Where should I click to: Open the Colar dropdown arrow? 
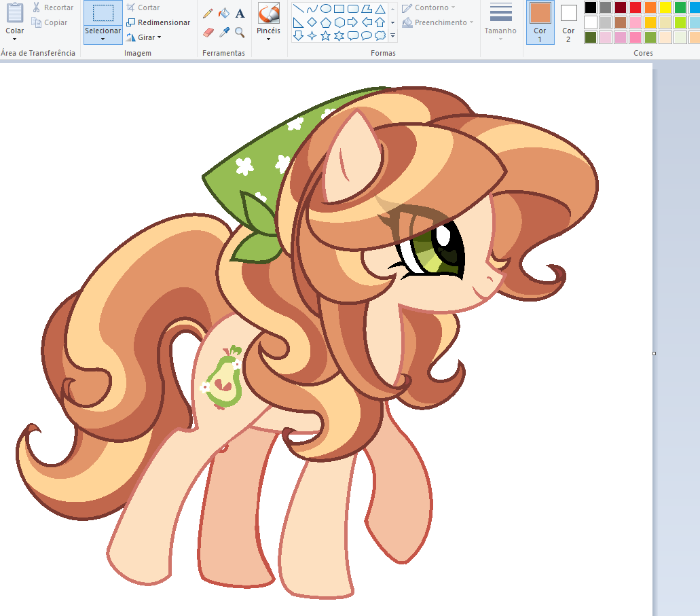pyautogui.click(x=15, y=39)
